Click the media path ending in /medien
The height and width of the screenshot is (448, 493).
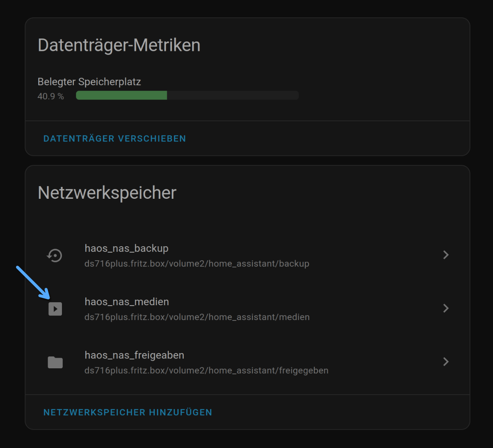pyautogui.click(x=197, y=317)
